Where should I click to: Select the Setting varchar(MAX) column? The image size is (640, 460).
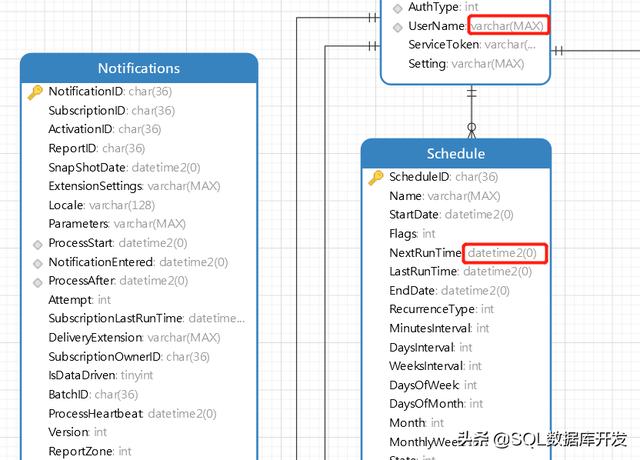tap(466, 64)
